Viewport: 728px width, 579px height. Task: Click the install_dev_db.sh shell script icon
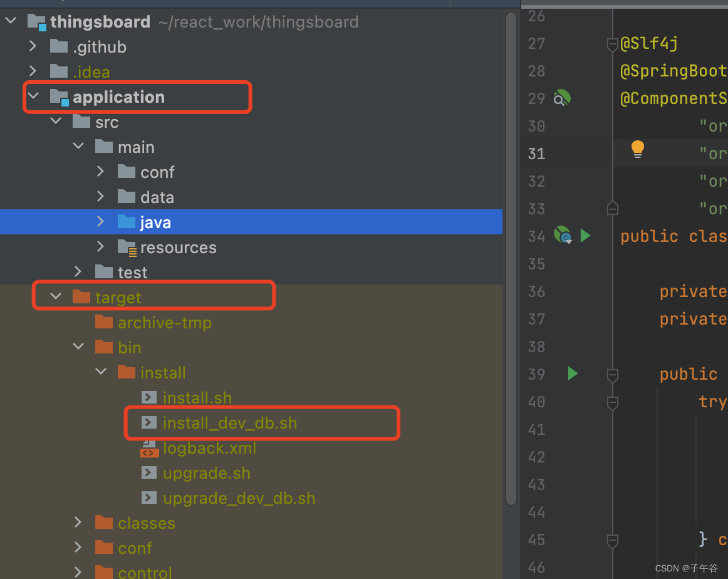pos(148,422)
